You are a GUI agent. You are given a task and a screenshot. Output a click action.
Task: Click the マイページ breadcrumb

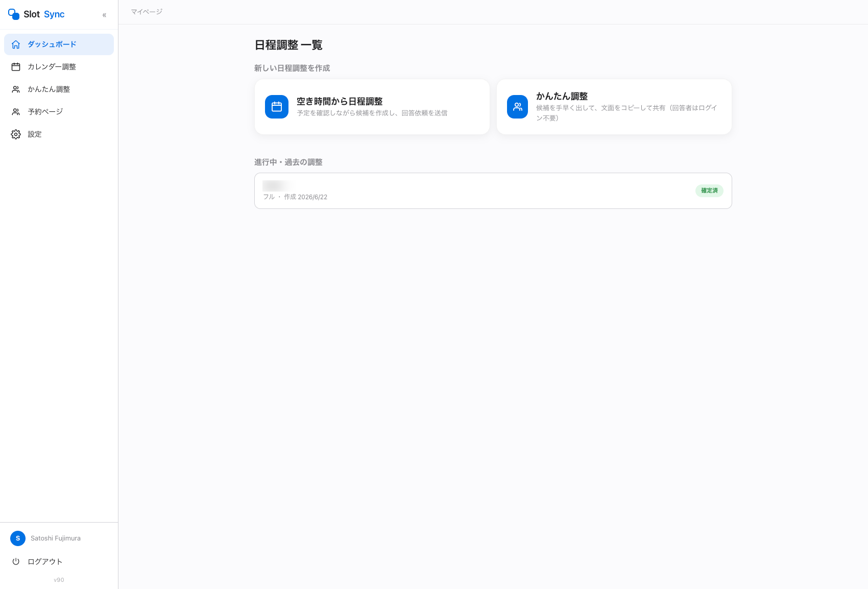tap(147, 12)
